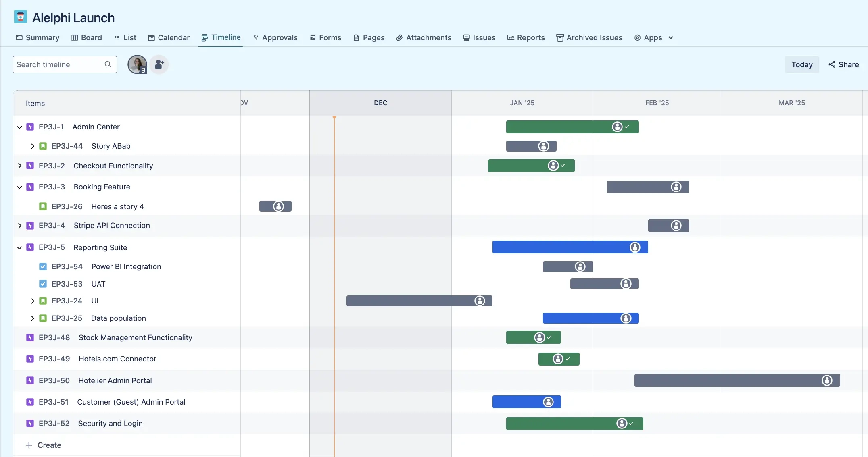868x457 pixels.
Task: Switch to the Summary tab
Action: coord(42,37)
